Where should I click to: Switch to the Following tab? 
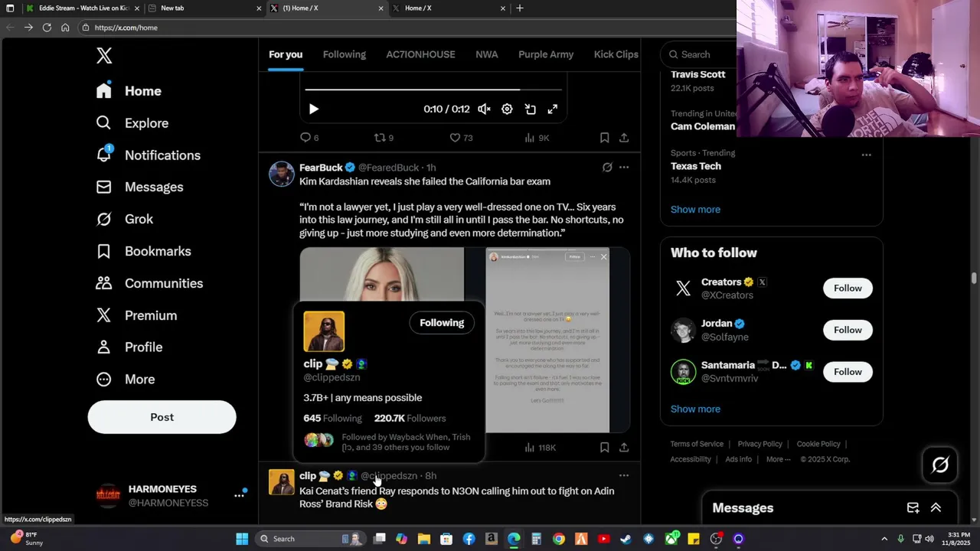345,54
